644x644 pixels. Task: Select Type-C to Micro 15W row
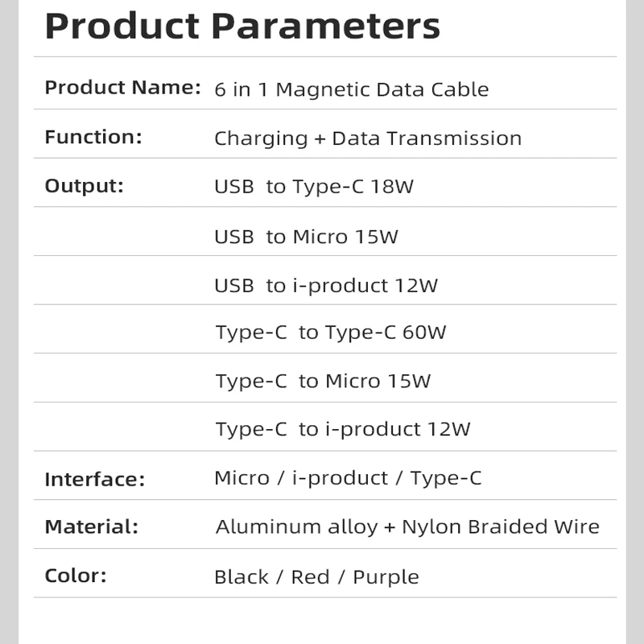(x=323, y=381)
